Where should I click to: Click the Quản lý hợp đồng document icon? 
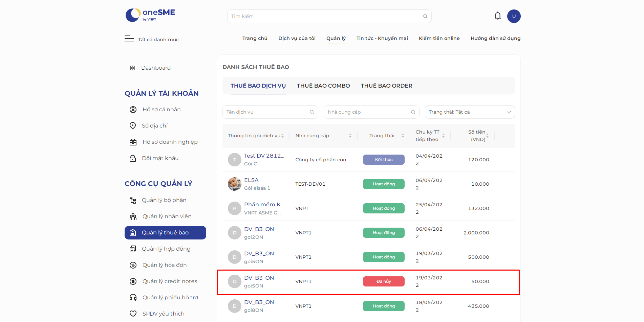click(x=133, y=249)
